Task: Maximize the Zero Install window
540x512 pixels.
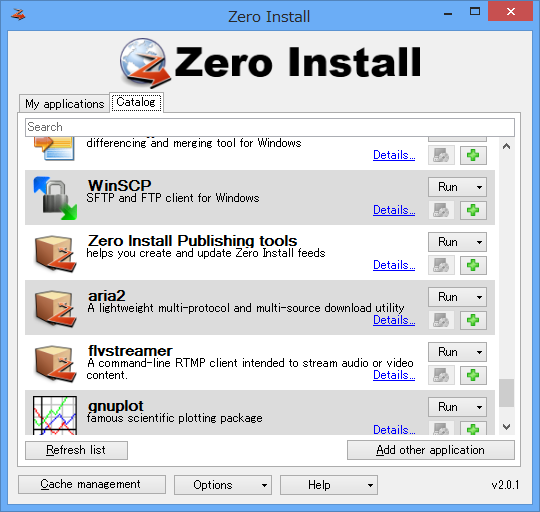Action: click(475, 11)
